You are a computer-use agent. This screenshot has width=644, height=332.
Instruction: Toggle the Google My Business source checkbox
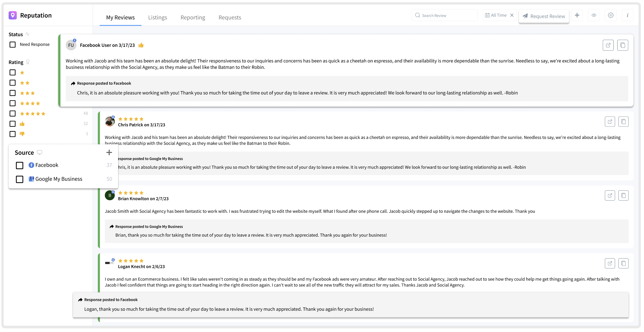click(x=20, y=179)
